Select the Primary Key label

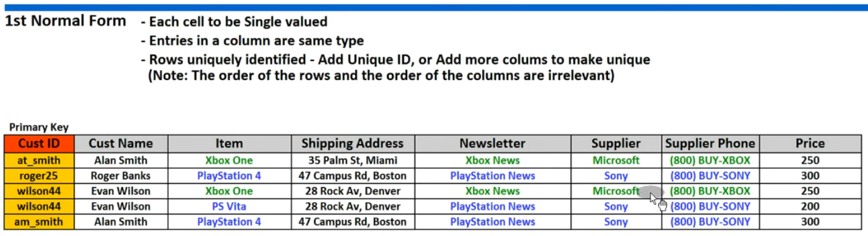tap(39, 128)
